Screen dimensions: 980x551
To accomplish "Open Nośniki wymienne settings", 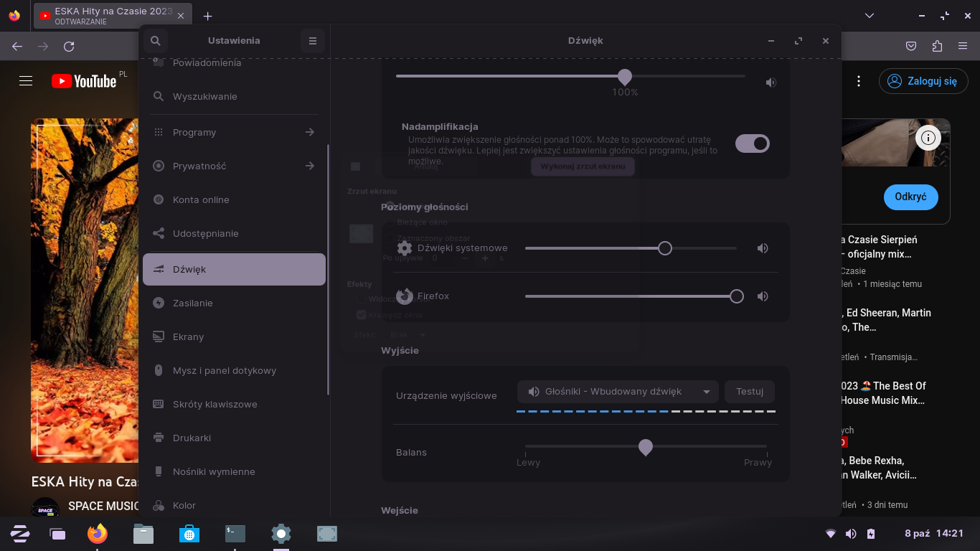I will click(x=235, y=472).
